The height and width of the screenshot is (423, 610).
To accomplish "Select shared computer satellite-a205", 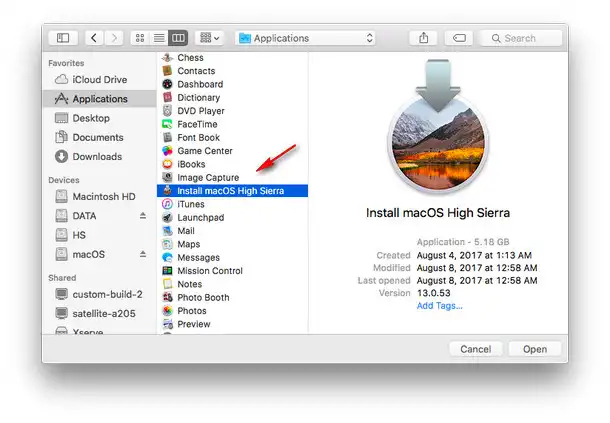I will [x=100, y=313].
